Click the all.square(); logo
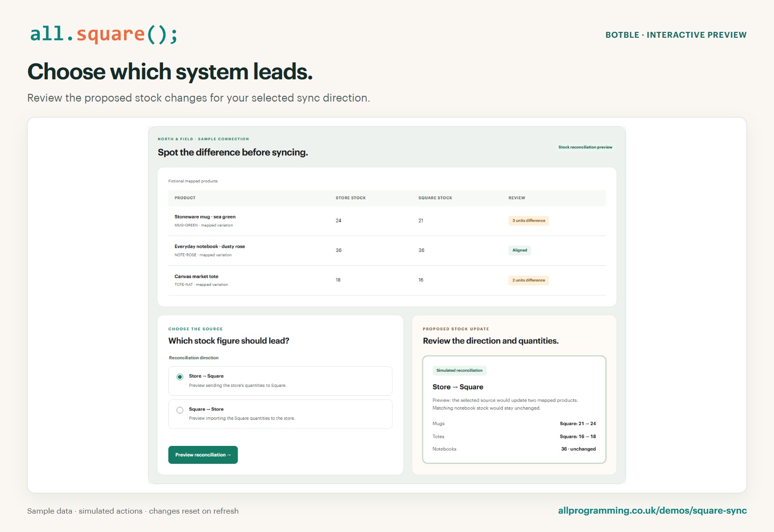This screenshot has height=532, width=774. click(104, 34)
